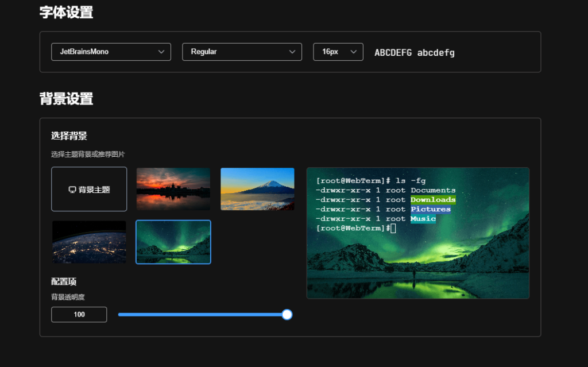The height and width of the screenshot is (367, 588).
Task: Choose the sunset city skyline background
Action: point(173,189)
